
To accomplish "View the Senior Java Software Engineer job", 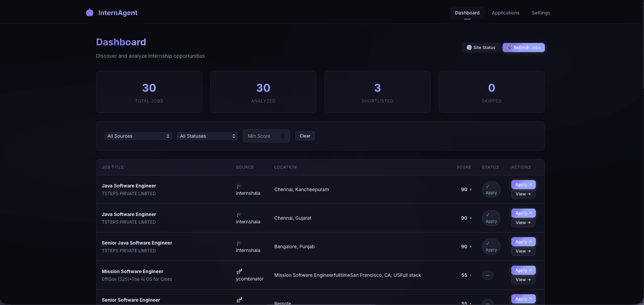I will [x=523, y=251].
